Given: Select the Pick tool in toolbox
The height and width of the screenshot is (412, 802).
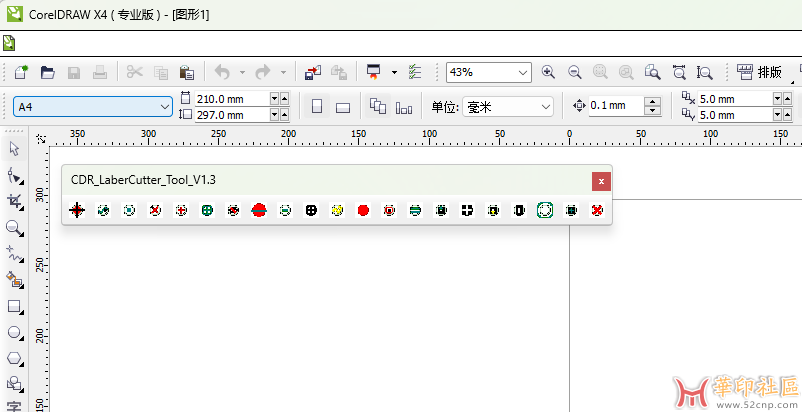Looking at the screenshot, I should pyautogui.click(x=14, y=149).
